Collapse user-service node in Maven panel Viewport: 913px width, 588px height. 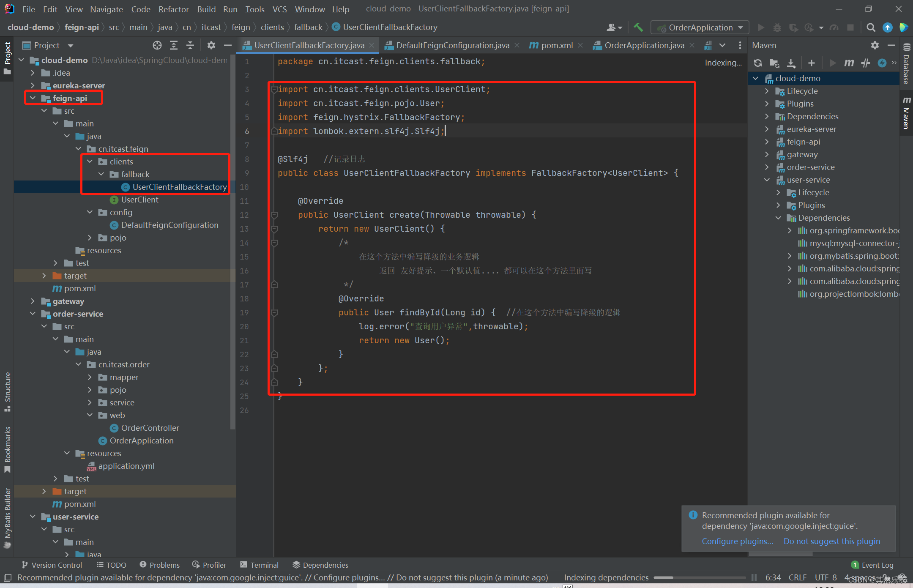point(767,180)
